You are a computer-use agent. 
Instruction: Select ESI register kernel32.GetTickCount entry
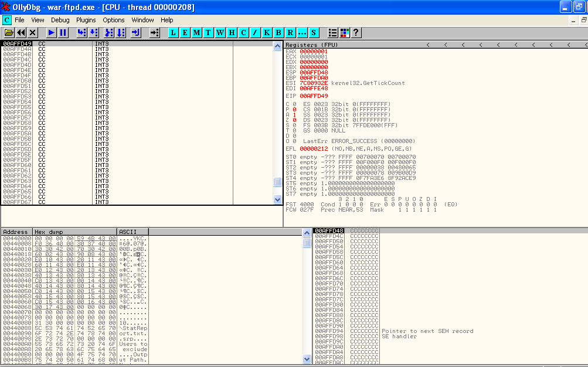345,83
